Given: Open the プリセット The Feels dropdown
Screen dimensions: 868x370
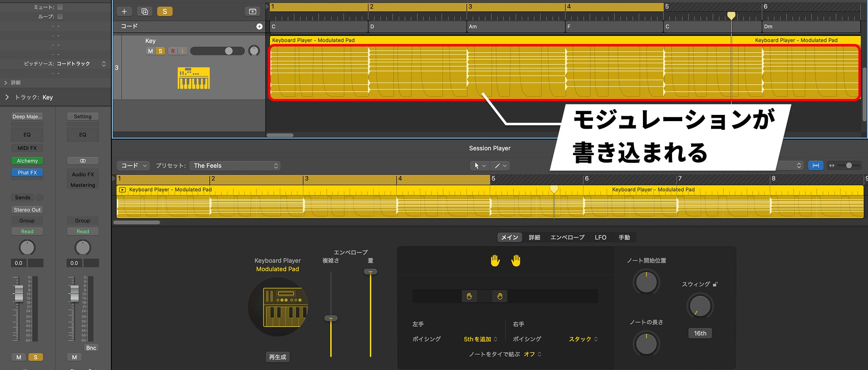Looking at the screenshot, I should [235, 166].
